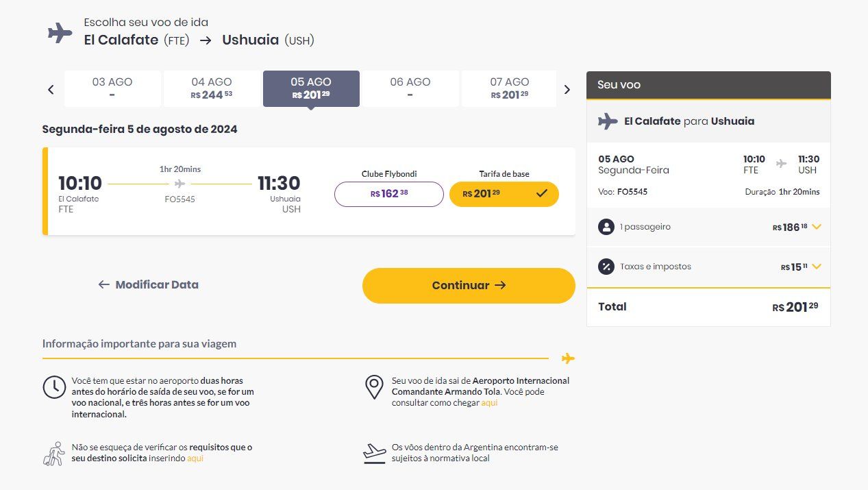Select the Clube Flybondi fare R$162
The width and height of the screenshot is (868, 490).
(x=389, y=194)
